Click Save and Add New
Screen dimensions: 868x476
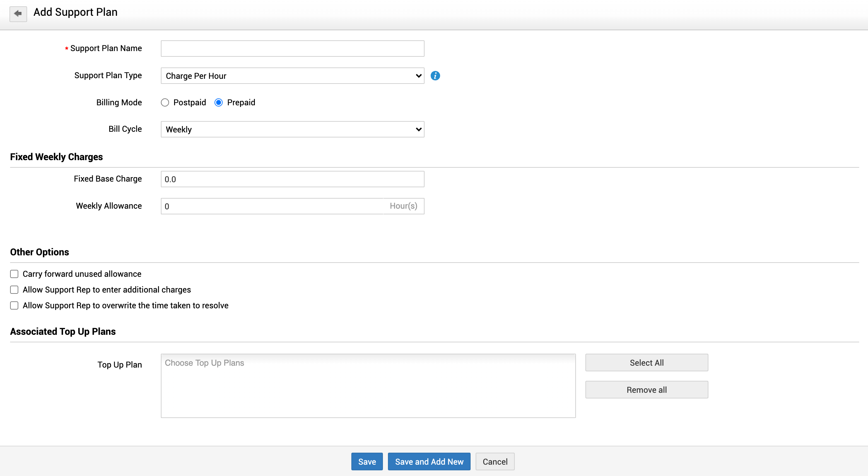coord(429,461)
